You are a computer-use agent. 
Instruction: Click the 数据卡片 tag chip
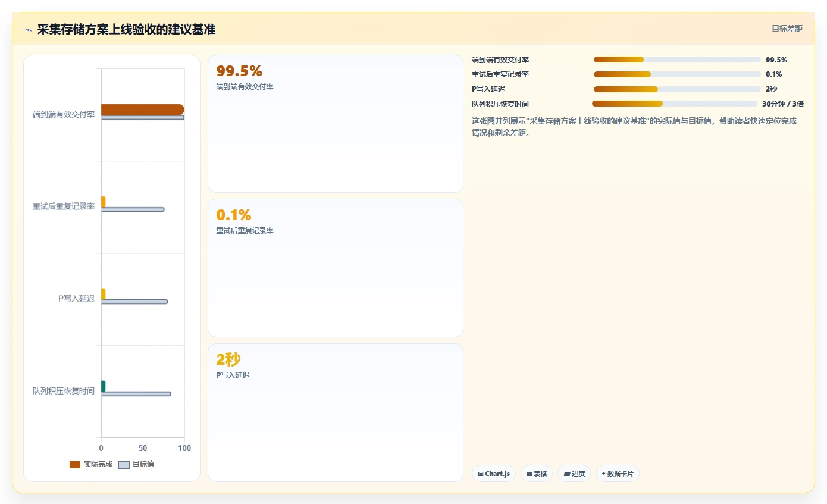tap(617, 474)
